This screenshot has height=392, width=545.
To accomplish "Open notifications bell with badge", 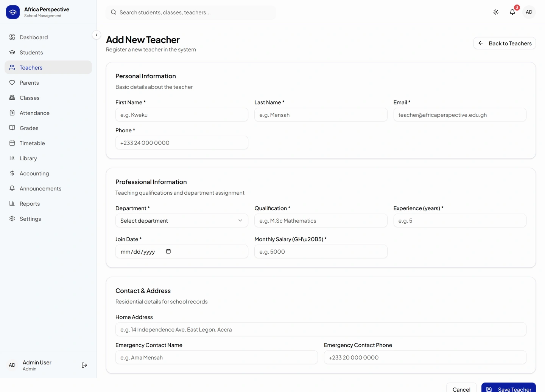I will pos(512,12).
